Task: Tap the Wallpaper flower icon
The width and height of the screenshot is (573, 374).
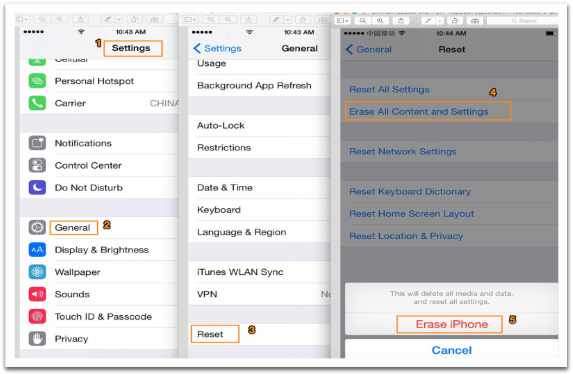Action: point(37,272)
